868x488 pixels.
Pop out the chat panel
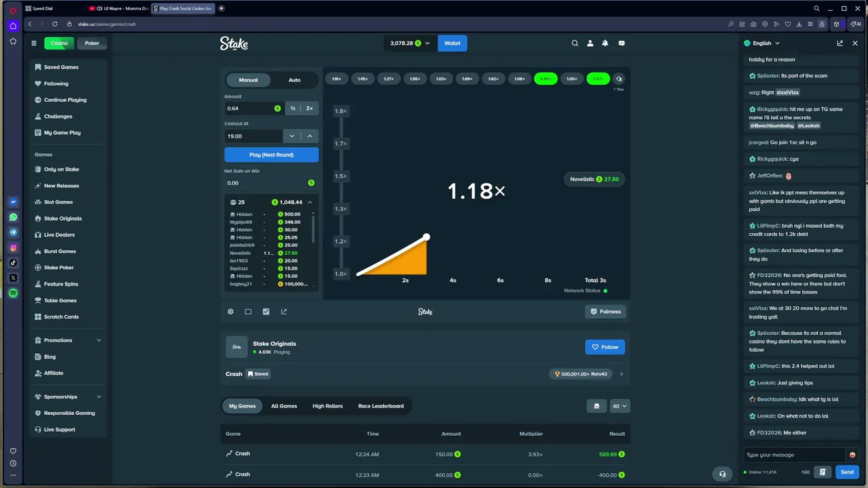(x=840, y=43)
